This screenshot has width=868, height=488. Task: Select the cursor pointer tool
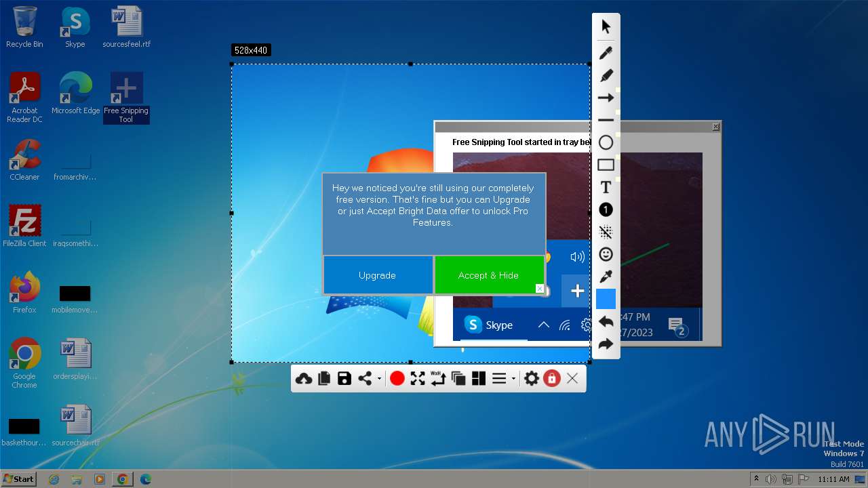pos(606,27)
